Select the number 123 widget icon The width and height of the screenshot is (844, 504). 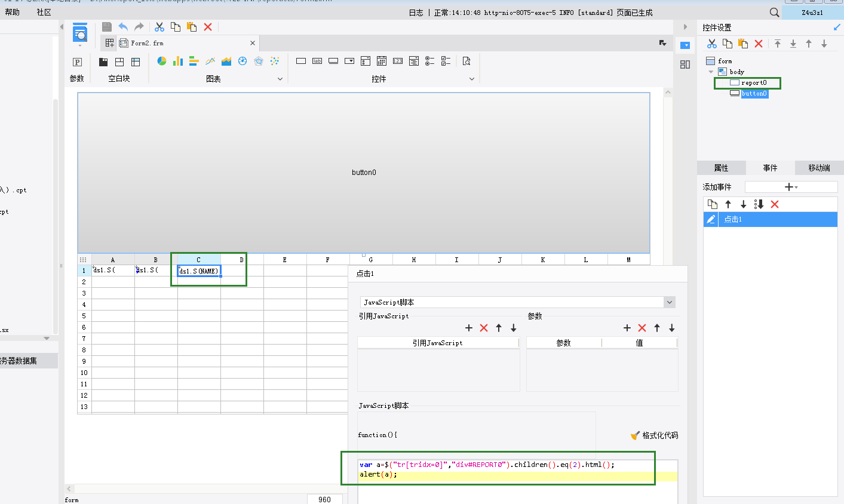click(x=398, y=61)
